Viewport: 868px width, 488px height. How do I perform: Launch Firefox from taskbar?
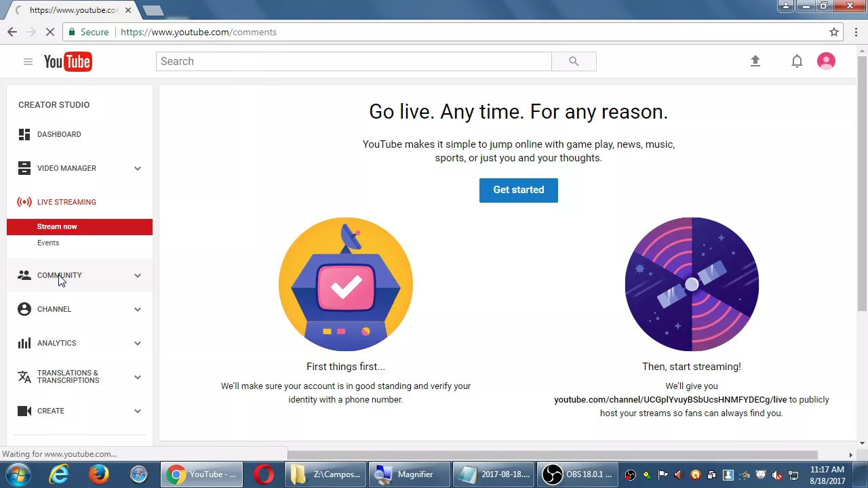click(x=99, y=474)
